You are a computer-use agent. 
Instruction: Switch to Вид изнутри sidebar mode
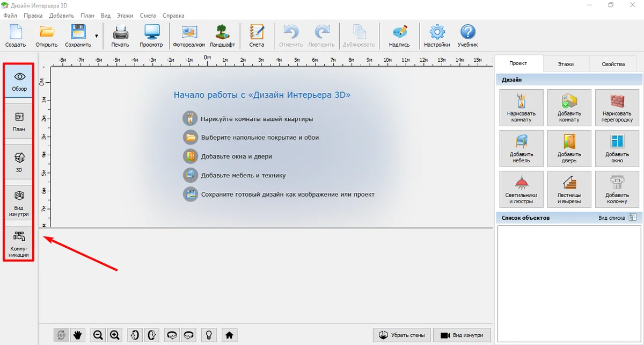(19, 203)
